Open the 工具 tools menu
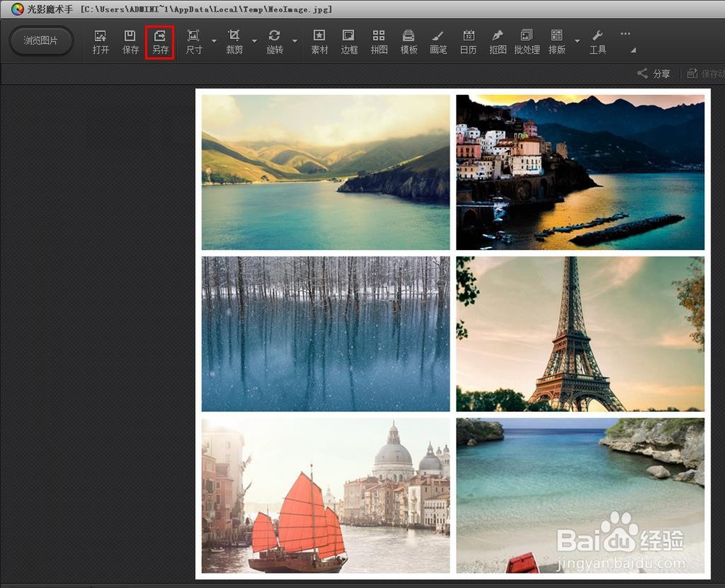Image resolution: width=725 pixels, height=588 pixels. (597, 42)
